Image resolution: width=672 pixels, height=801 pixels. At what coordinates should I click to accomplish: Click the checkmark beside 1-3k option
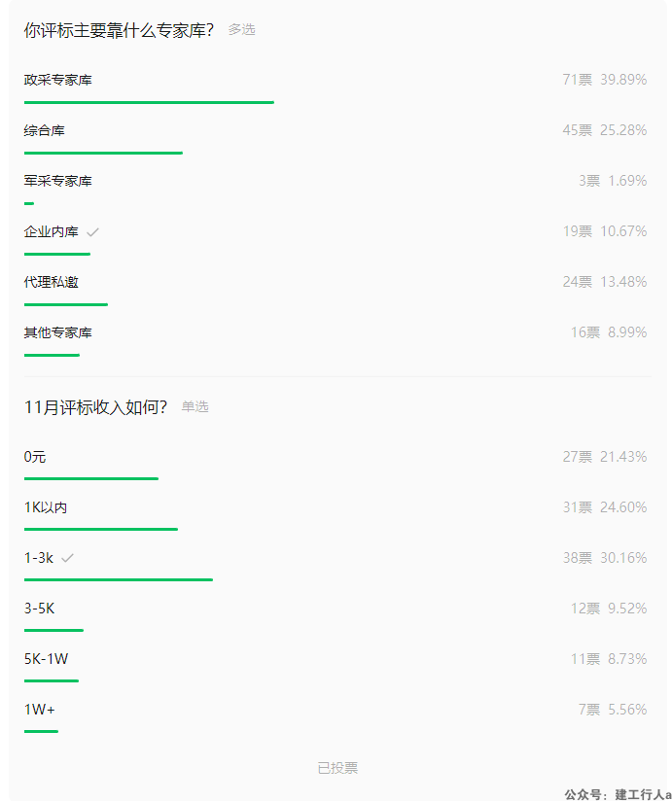tap(67, 558)
